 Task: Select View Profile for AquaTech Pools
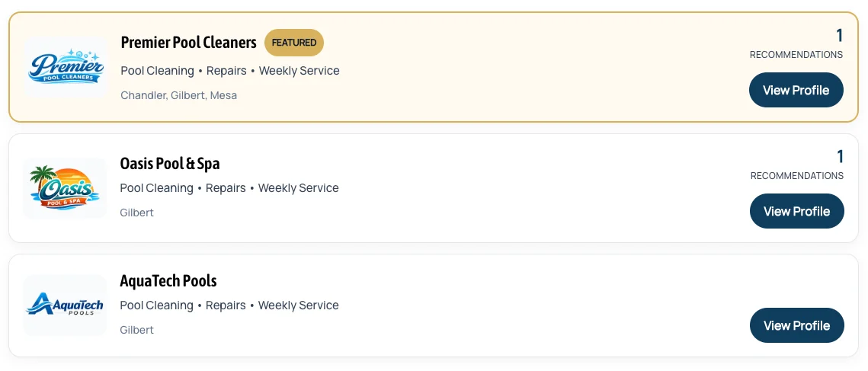click(x=796, y=325)
